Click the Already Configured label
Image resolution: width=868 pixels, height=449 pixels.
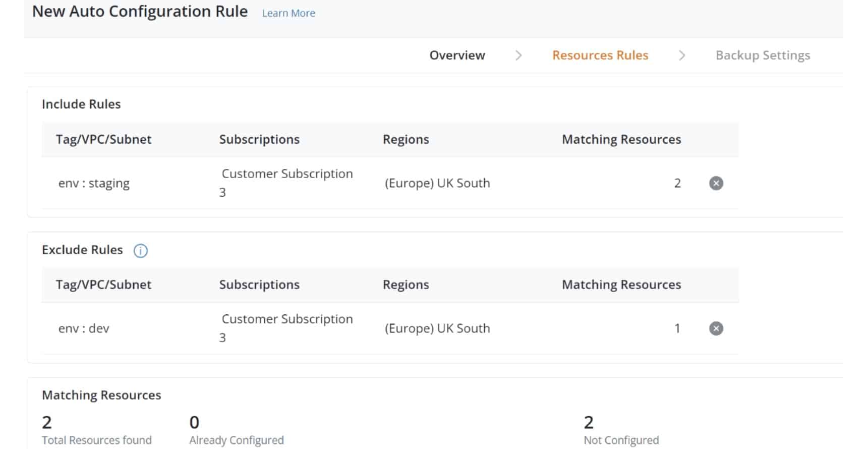tap(237, 440)
